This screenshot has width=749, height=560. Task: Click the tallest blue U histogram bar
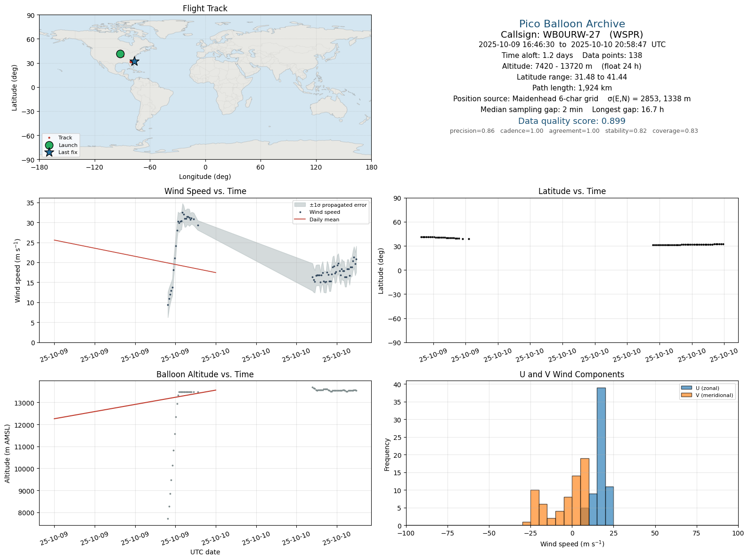601,456
